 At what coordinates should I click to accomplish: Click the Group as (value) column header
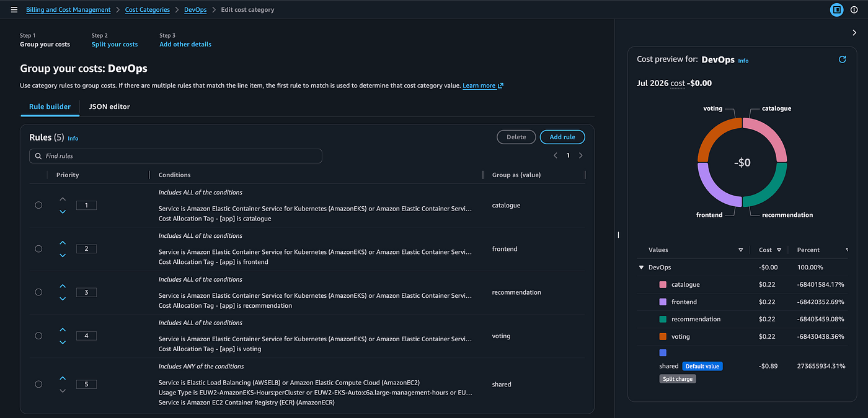pos(516,175)
